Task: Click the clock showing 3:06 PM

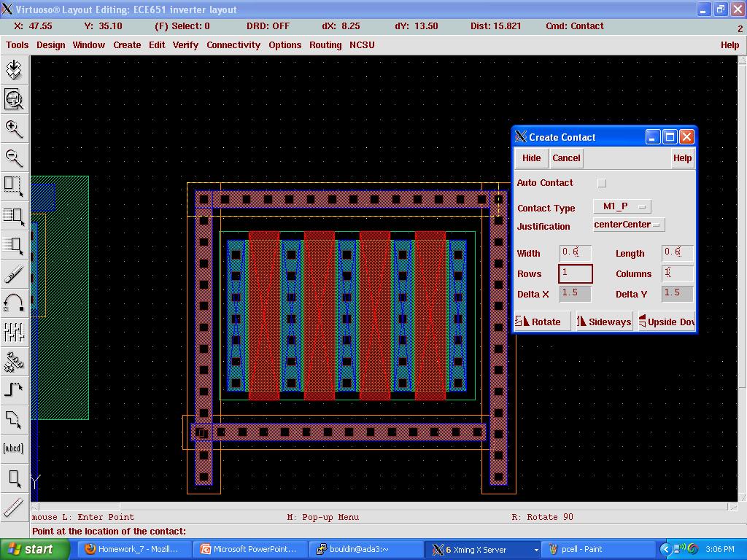Action: click(x=719, y=549)
